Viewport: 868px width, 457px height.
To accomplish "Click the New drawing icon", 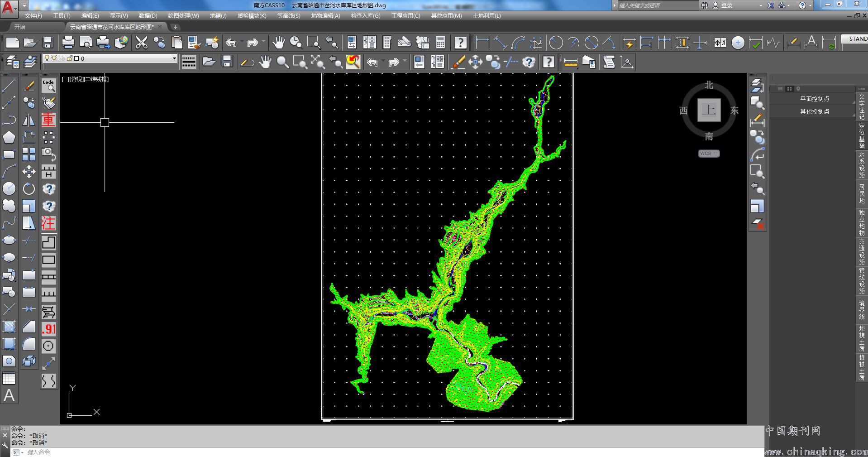I will click(12, 43).
